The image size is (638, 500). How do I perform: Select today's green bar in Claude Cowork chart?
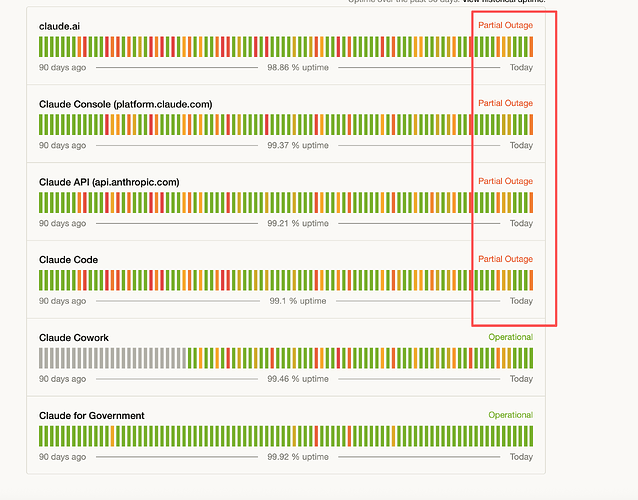pyautogui.click(x=531, y=358)
